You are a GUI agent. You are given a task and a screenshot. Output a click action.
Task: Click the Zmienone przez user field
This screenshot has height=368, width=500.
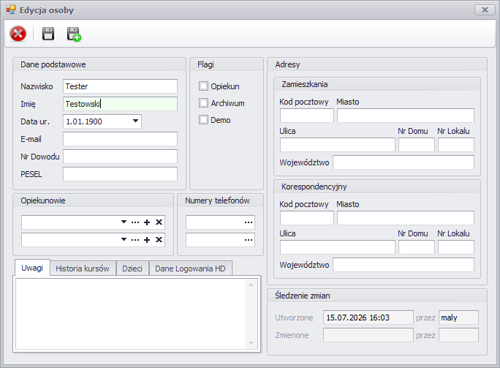[459, 335]
